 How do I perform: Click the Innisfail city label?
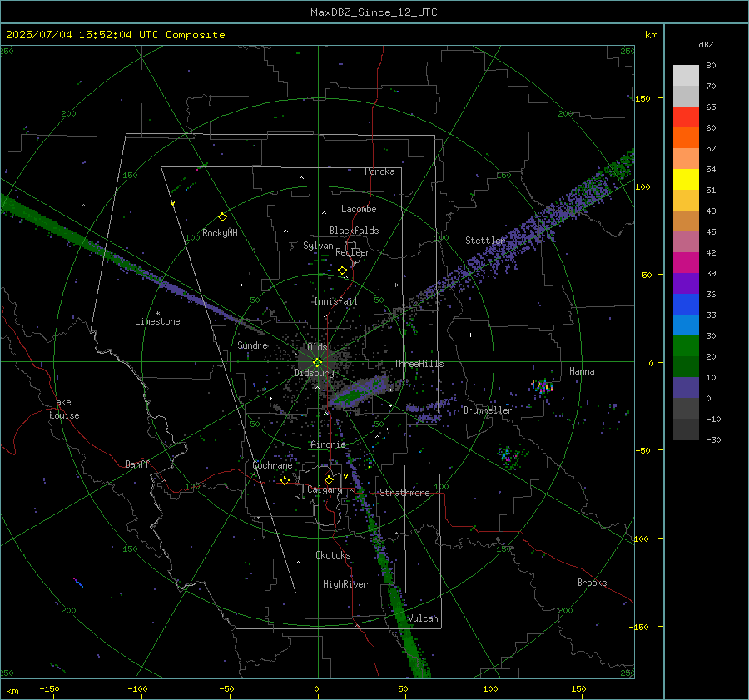point(335,301)
